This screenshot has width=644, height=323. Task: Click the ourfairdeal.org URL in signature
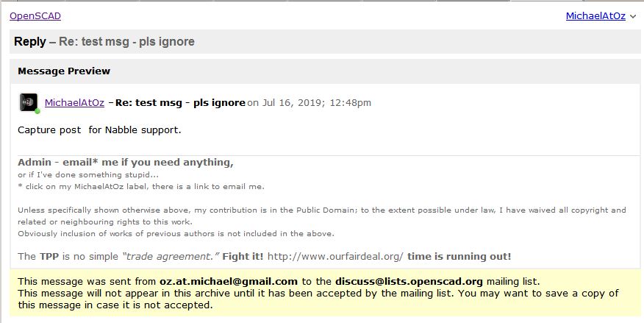coord(335,256)
